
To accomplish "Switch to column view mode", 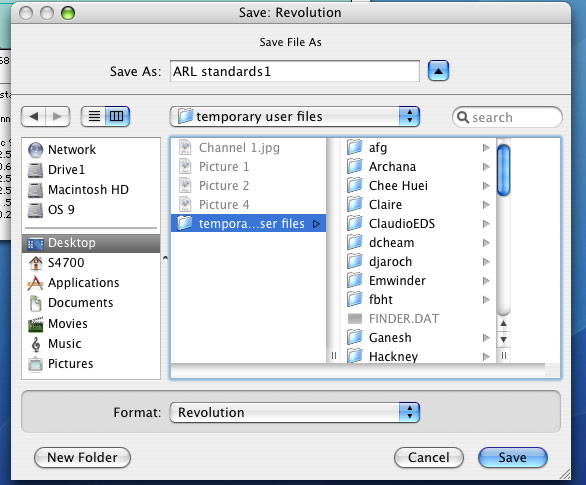I will tap(117, 117).
